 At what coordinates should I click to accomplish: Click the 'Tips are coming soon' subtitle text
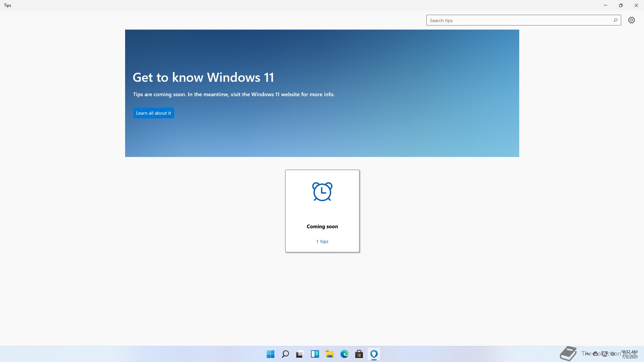click(234, 95)
